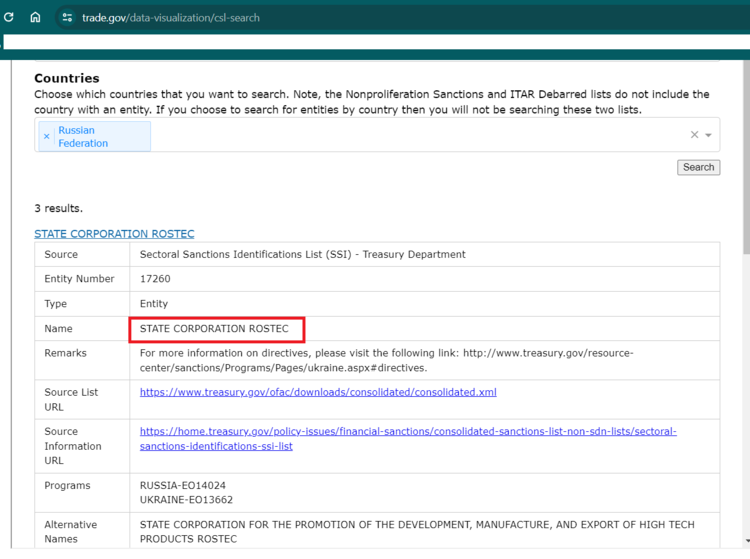Go to the browser home page icon
The image size is (750, 559).
point(35,18)
